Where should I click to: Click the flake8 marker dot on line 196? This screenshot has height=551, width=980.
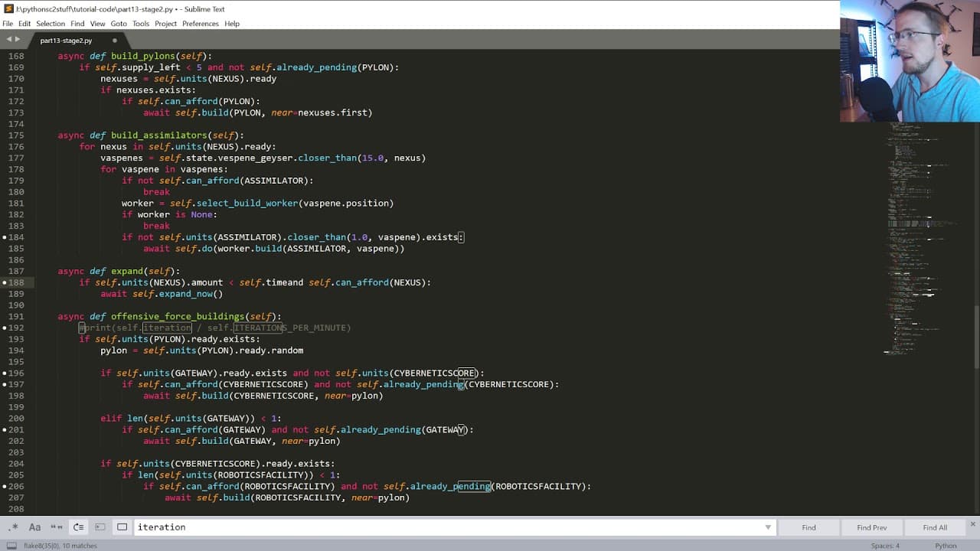pos(4,373)
